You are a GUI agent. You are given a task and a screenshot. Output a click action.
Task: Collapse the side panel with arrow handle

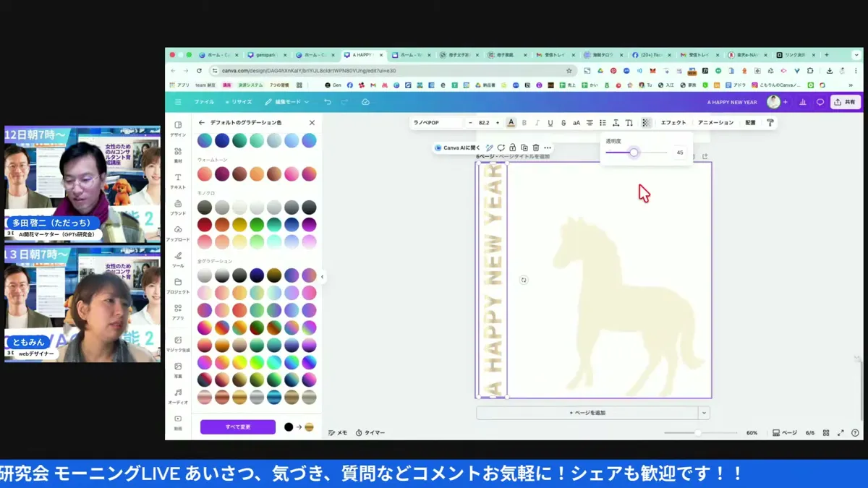tap(322, 277)
